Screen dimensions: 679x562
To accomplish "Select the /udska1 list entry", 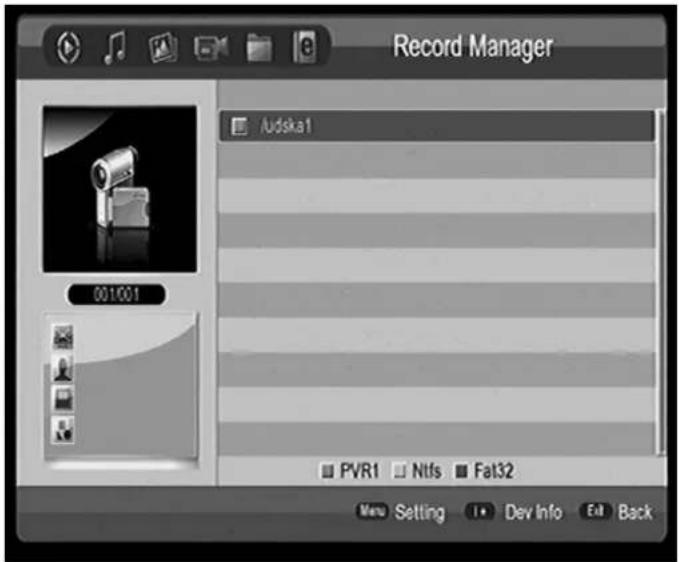I will (436, 126).
